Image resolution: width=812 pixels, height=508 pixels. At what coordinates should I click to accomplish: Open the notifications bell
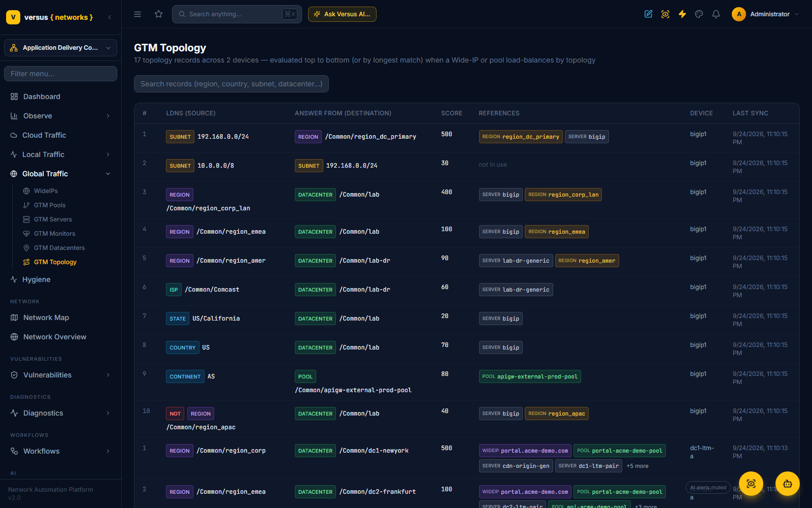716,14
